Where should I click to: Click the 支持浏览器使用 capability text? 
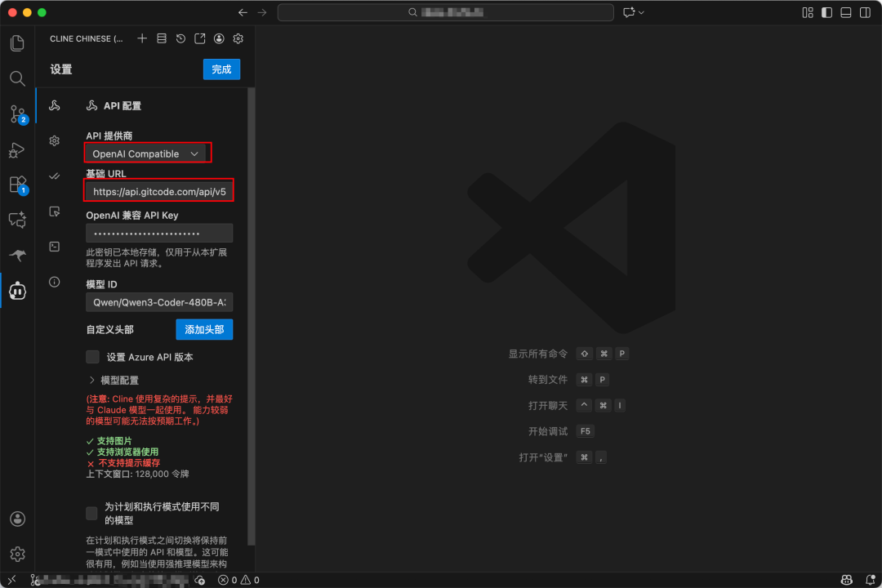point(127,452)
